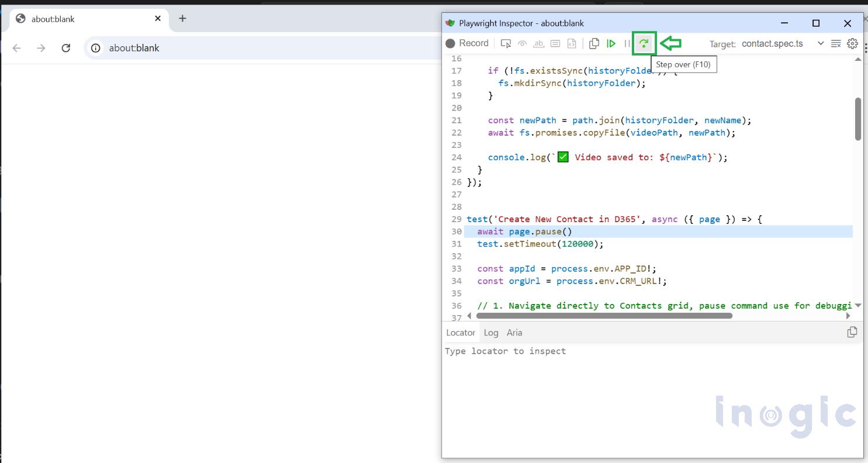Pause the test execution
Viewport: 868px width, 463px height.
(627, 43)
